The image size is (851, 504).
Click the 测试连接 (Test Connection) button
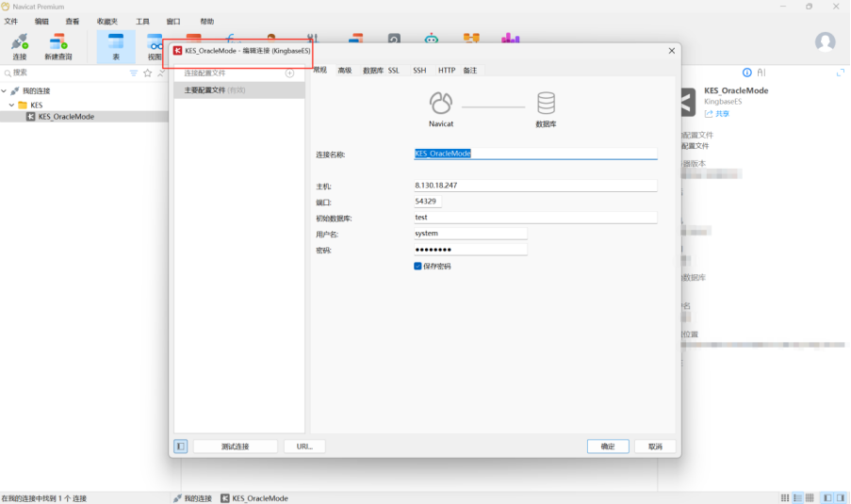(235, 447)
